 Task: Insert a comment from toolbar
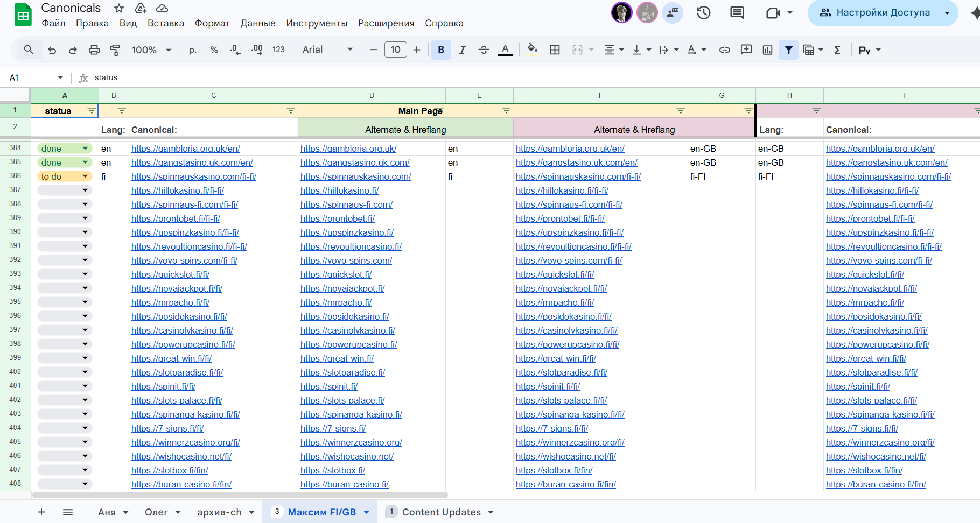746,50
